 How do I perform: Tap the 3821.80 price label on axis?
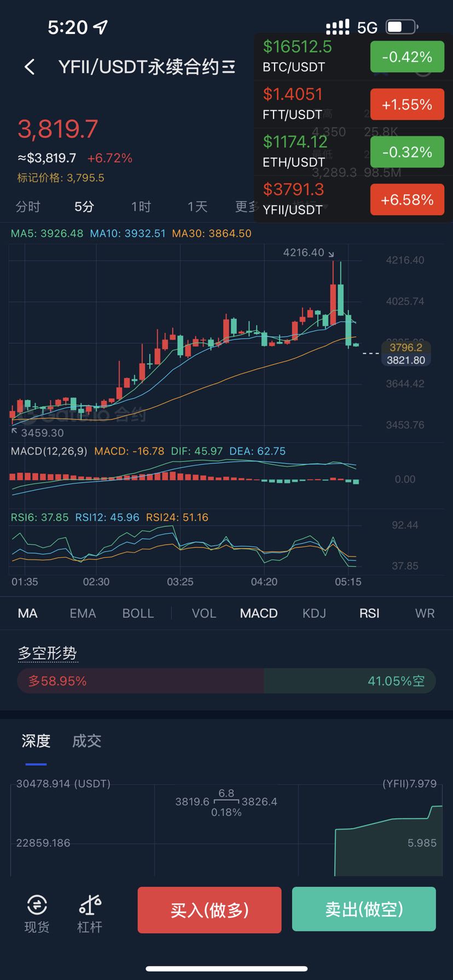(x=406, y=360)
